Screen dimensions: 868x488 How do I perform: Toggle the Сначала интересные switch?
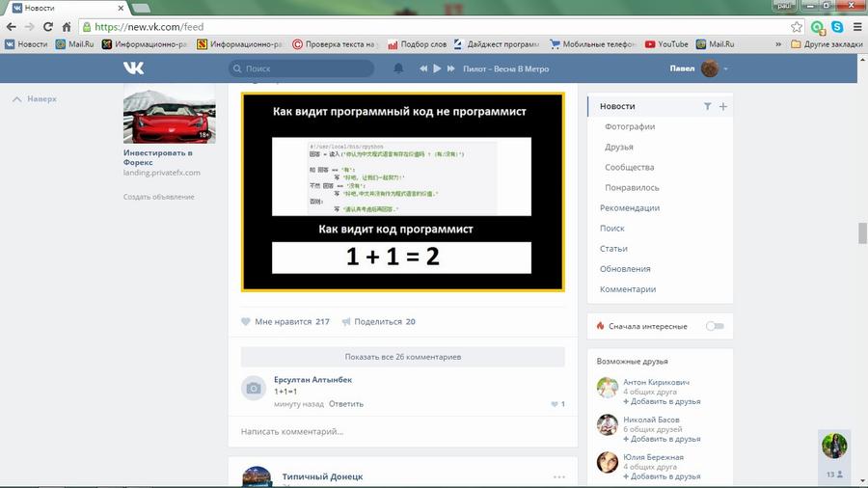tap(714, 326)
